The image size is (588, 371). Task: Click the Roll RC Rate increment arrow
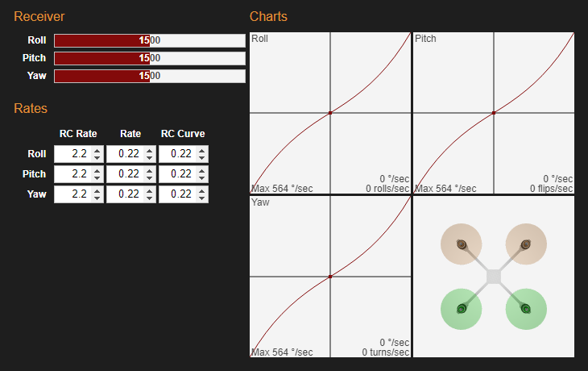click(x=97, y=150)
